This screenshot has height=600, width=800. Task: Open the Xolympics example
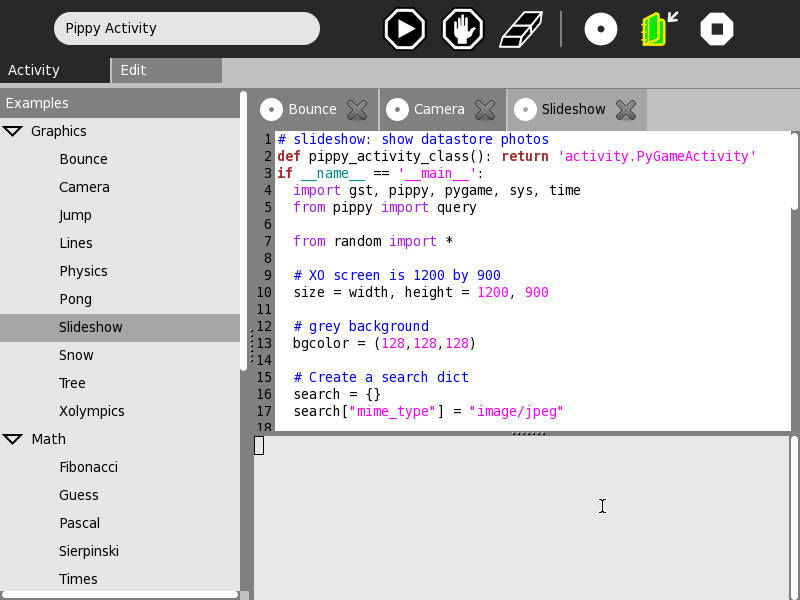click(91, 411)
